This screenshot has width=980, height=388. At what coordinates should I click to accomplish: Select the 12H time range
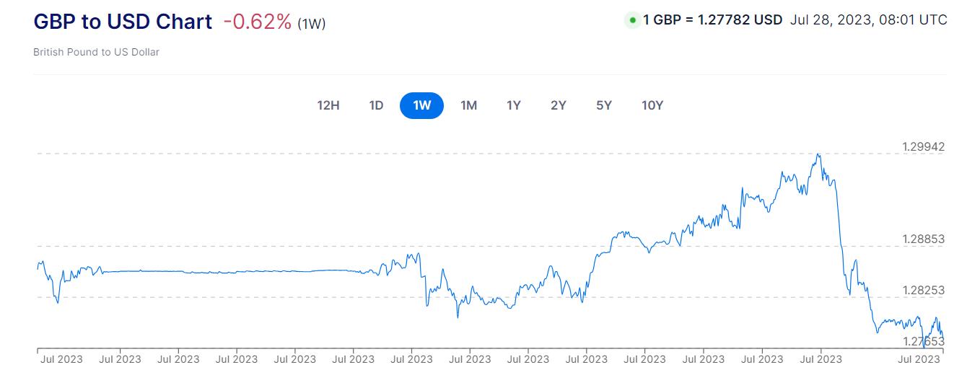[x=328, y=105]
